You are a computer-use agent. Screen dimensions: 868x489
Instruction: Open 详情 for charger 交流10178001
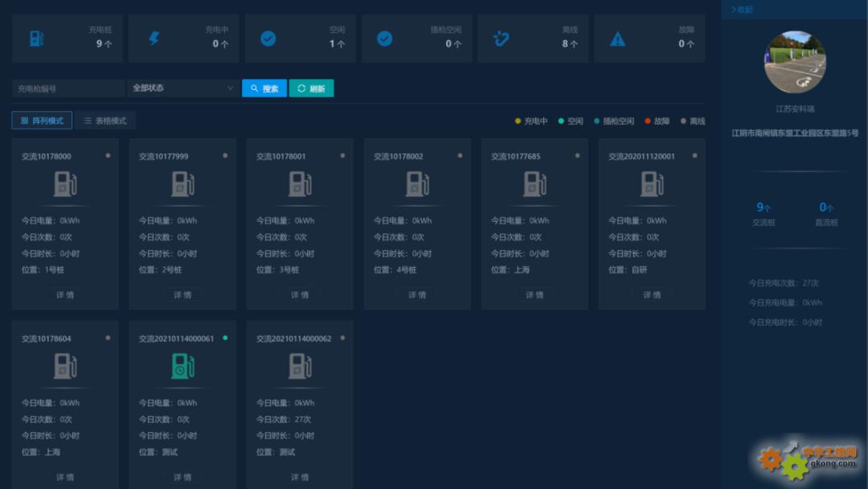pyautogui.click(x=300, y=295)
